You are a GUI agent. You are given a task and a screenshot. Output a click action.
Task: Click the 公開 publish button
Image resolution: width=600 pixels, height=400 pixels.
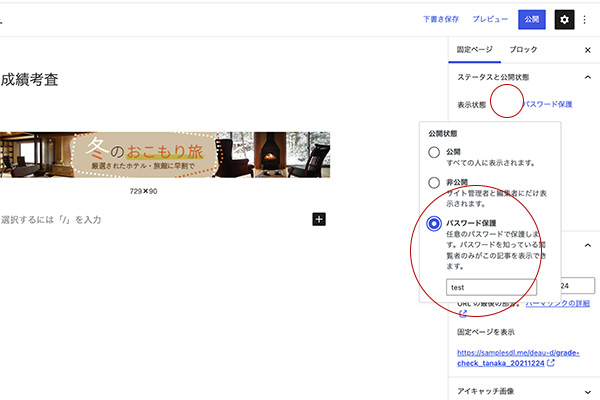click(x=532, y=19)
